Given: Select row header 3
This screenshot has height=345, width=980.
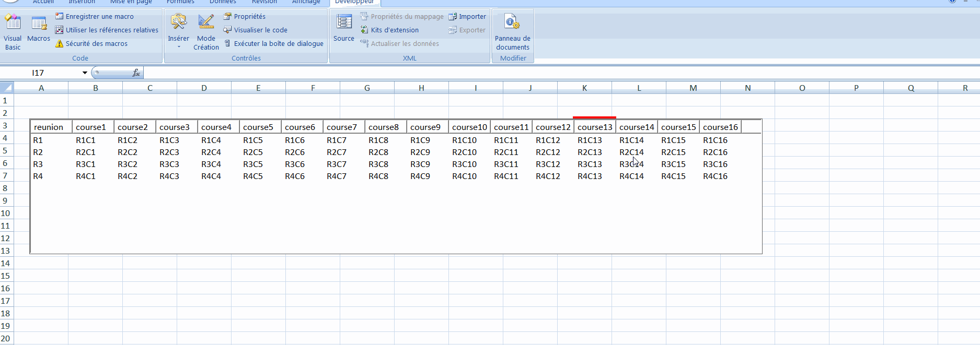Looking at the screenshot, I should click(x=6, y=125).
